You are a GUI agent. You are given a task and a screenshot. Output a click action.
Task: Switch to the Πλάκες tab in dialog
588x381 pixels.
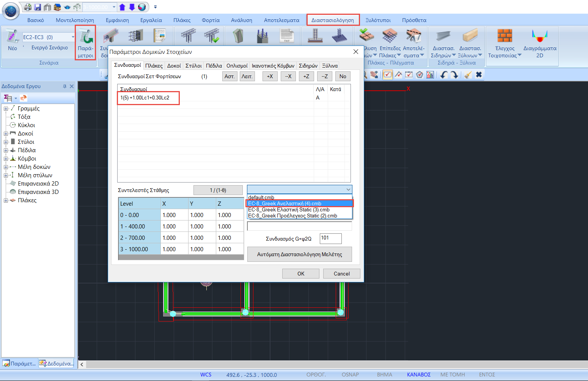point(154,66)
